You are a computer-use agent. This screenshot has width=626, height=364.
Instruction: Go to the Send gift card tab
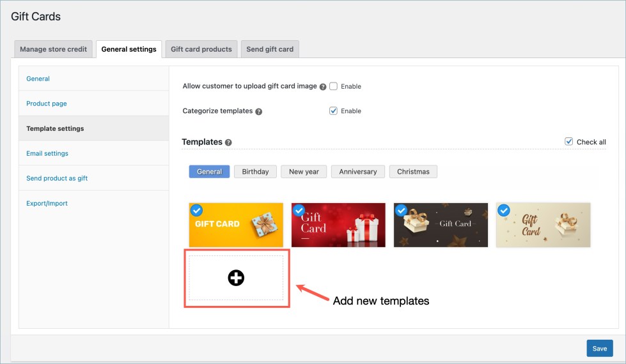pyautogui.click(x=270, y=49)
